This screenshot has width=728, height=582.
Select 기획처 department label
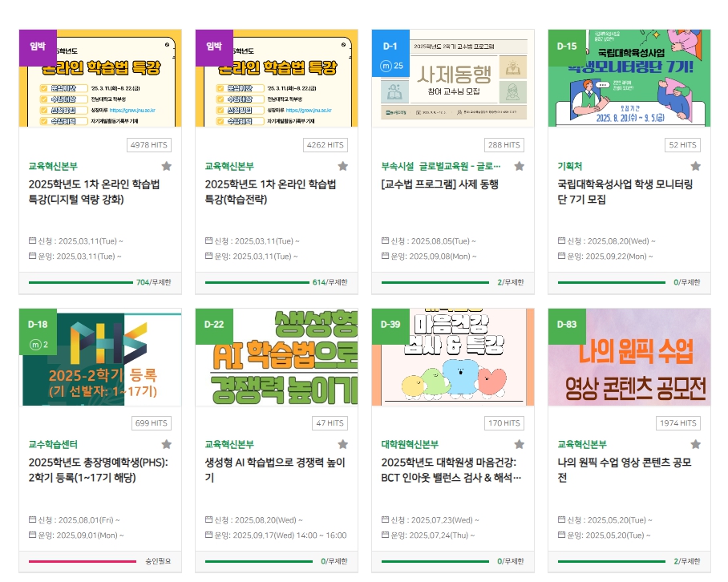(x=570, y=166)
